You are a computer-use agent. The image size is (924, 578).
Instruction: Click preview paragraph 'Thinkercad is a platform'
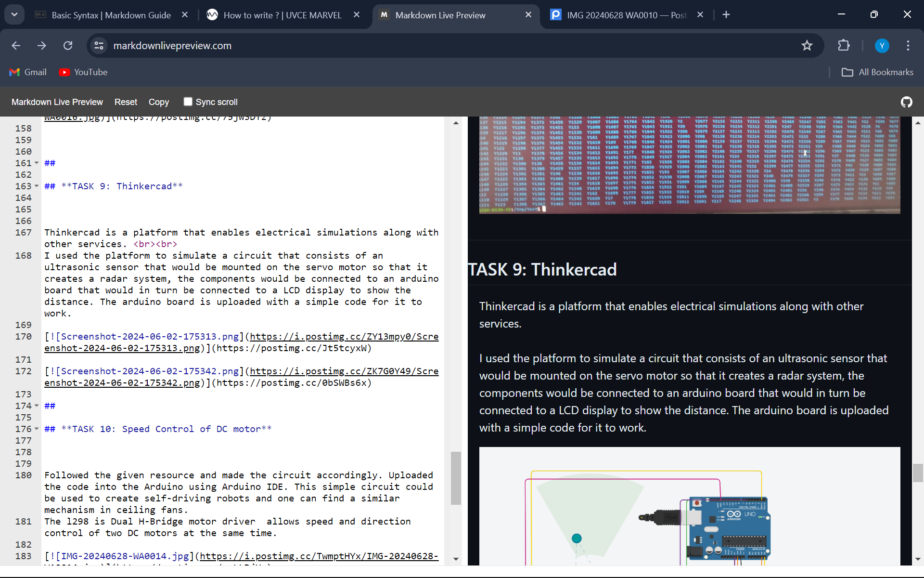671,315
